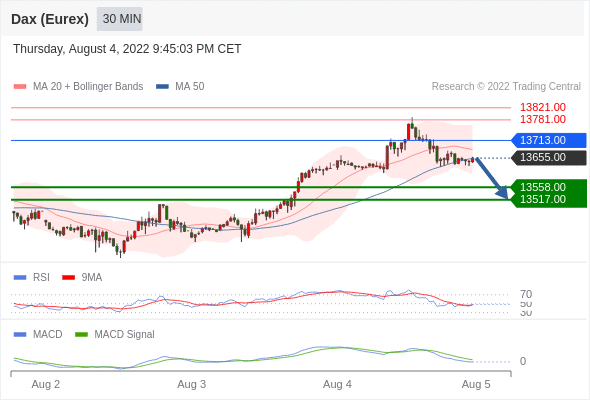590x400 pixels.
Task: Toggle the MACD legend entry
Action: [x=38, y=334]
